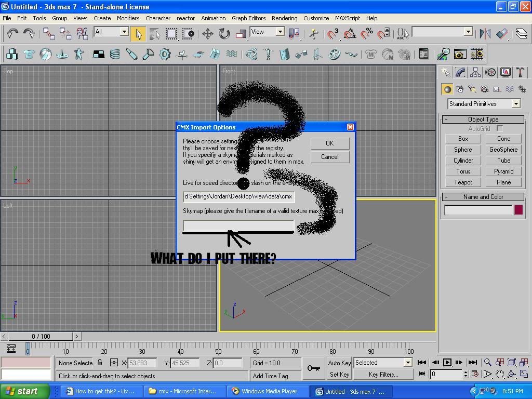Open Select by Name list tool
Viewport: 532px width, 399px height.
[x=154, y=34]
